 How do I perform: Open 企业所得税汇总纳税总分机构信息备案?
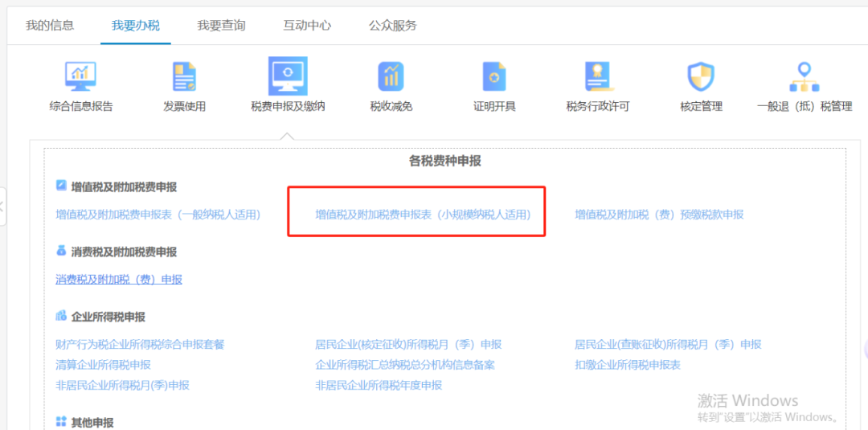[404, 365]
